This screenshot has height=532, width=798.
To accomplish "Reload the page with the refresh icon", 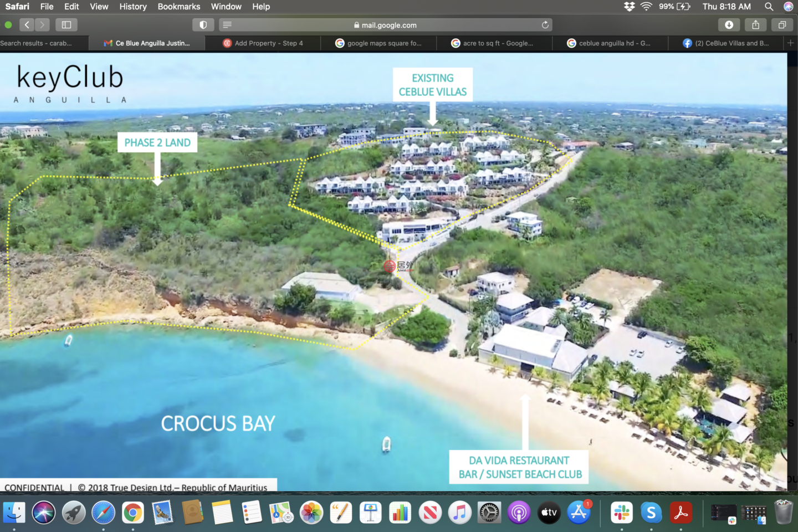I will pyautogui.click(x=545, y=25).
